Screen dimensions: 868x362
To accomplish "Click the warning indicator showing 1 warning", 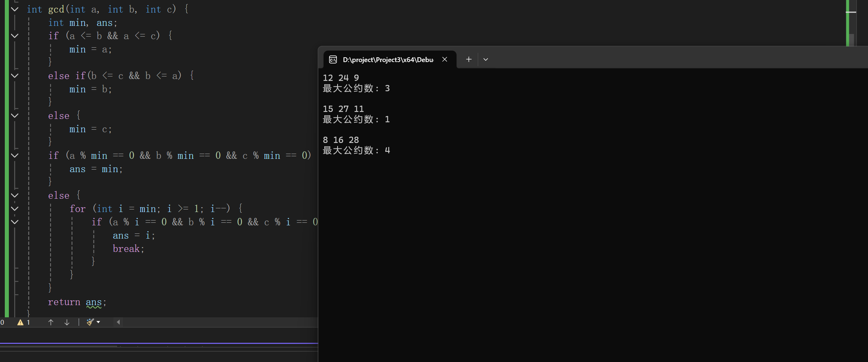I will (x=24, y=322).
